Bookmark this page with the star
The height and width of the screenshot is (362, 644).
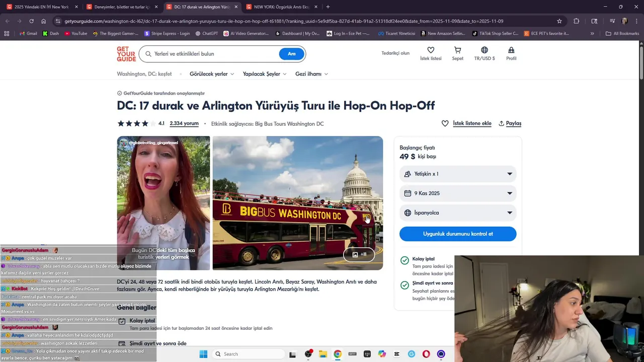coord(559,21)
